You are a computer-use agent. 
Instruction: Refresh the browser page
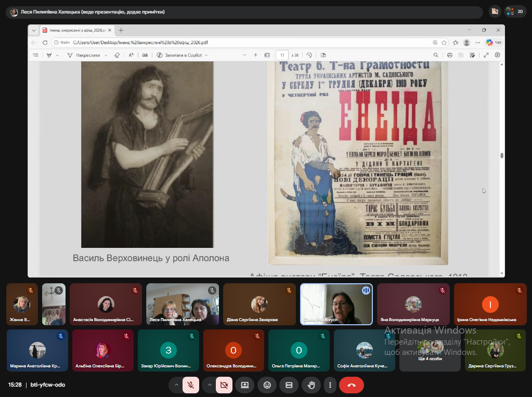point(45,43)
